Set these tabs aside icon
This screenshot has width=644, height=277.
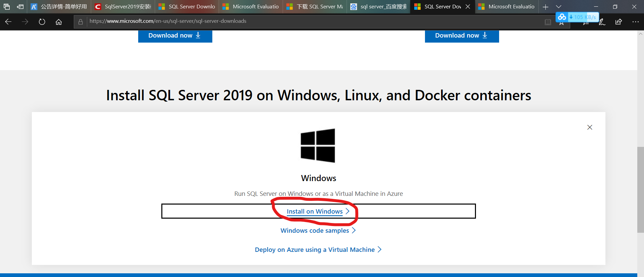tap(20, 6)
